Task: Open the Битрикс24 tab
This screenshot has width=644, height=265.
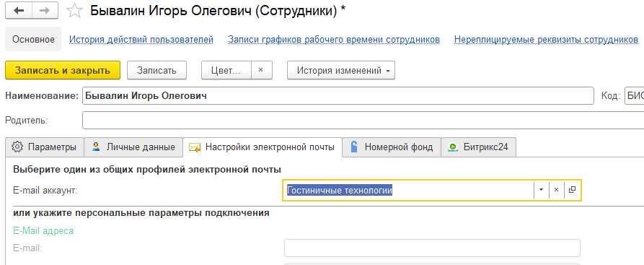Action: point(478,147)
